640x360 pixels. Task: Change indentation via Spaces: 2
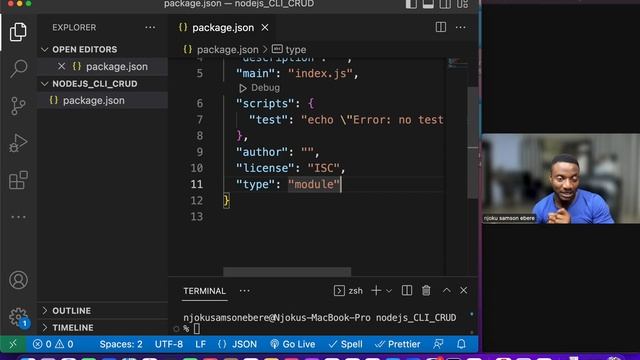pos(121,344)
